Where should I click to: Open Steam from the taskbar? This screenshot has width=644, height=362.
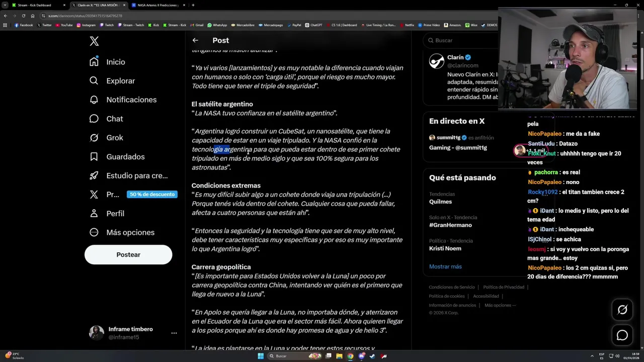[372, 356]
